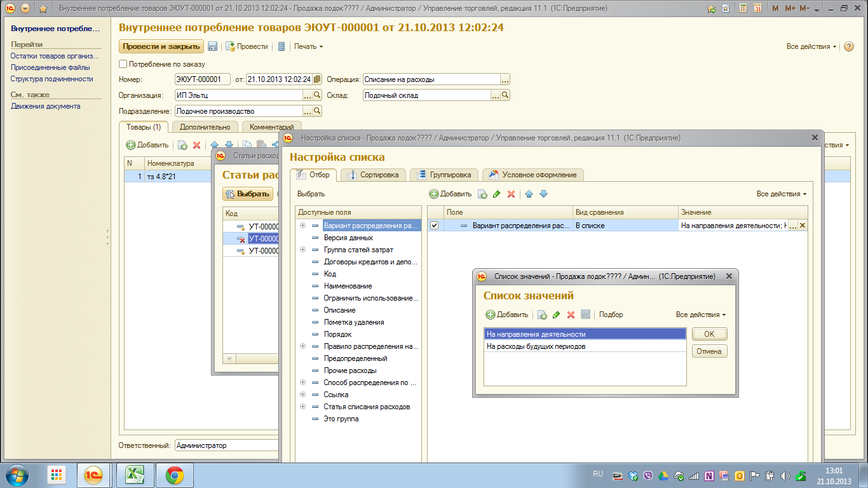Image resolution: width=868 pixels, height=488 pixels.
Task: Delete value with red X in Список значений
Action: 571,315
